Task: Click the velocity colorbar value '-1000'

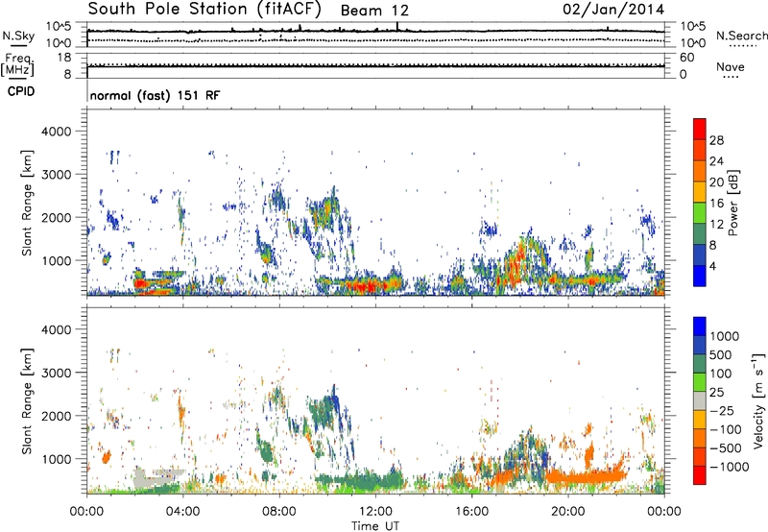Action: 729,467
